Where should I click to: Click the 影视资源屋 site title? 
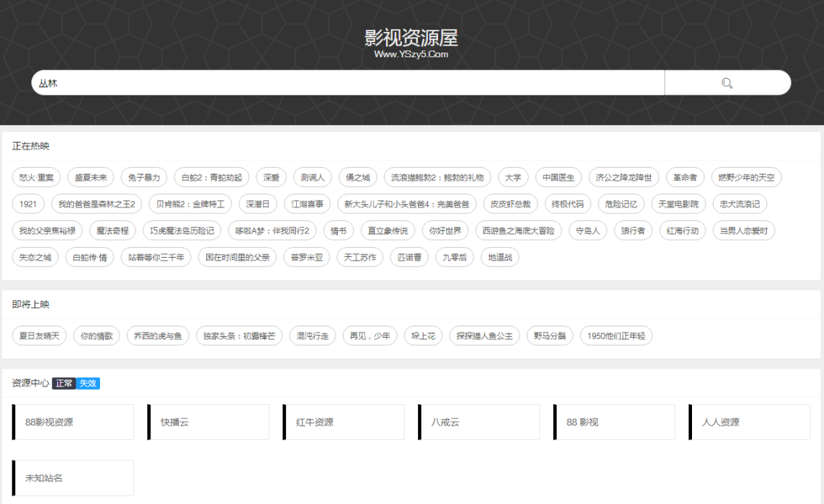tap(411, 38)
